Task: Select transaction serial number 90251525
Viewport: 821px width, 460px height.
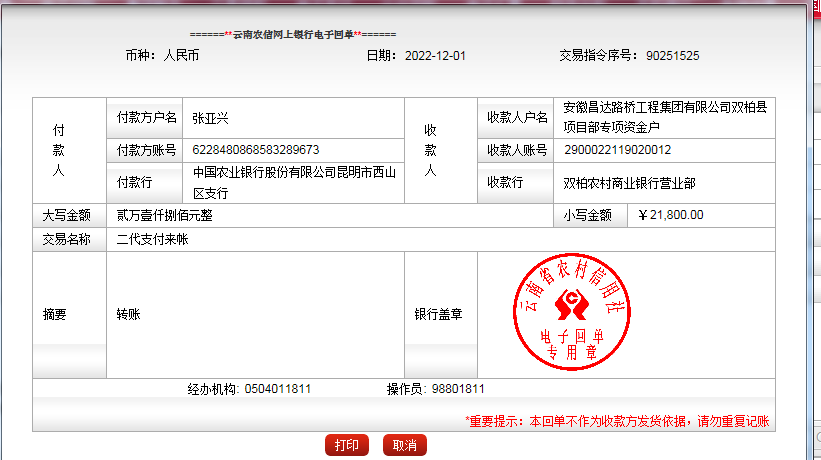Action: (x=672, y=56)
